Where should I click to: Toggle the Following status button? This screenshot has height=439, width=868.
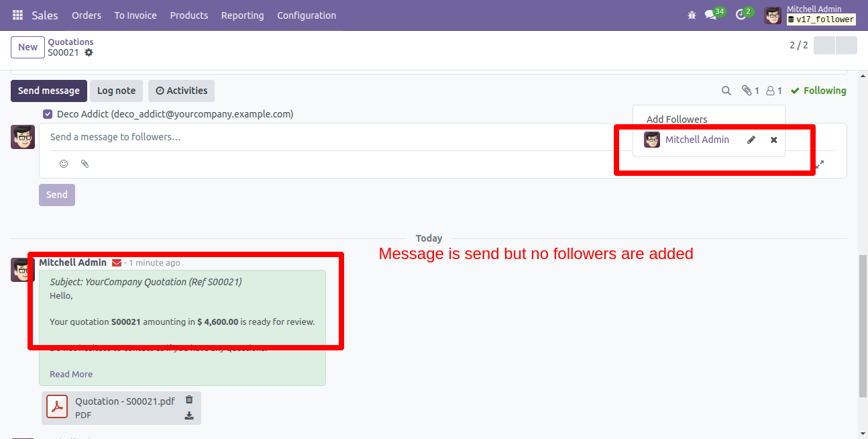[818, 91]
